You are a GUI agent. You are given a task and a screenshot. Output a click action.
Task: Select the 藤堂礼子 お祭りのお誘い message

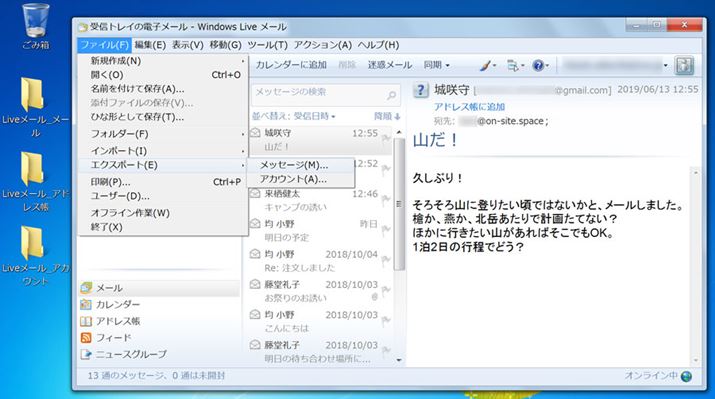point(320,291)
